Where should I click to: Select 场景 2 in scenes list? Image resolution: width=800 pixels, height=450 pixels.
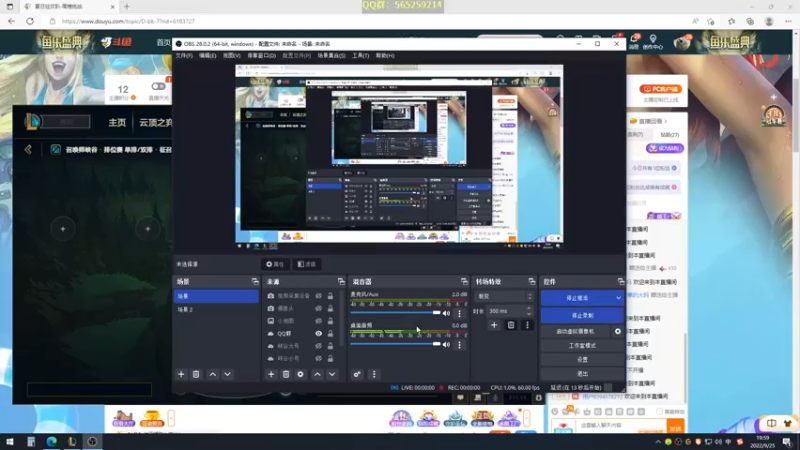point(216,310)
